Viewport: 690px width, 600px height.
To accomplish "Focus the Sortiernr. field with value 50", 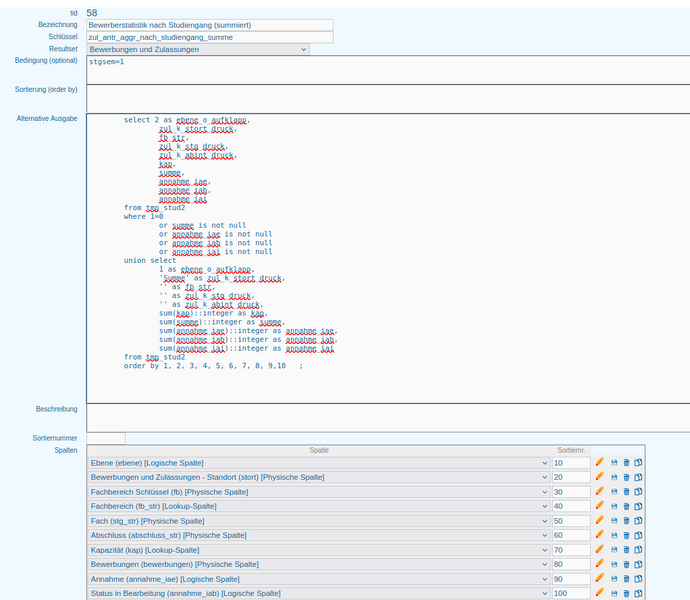I will (x=571, y=521).
